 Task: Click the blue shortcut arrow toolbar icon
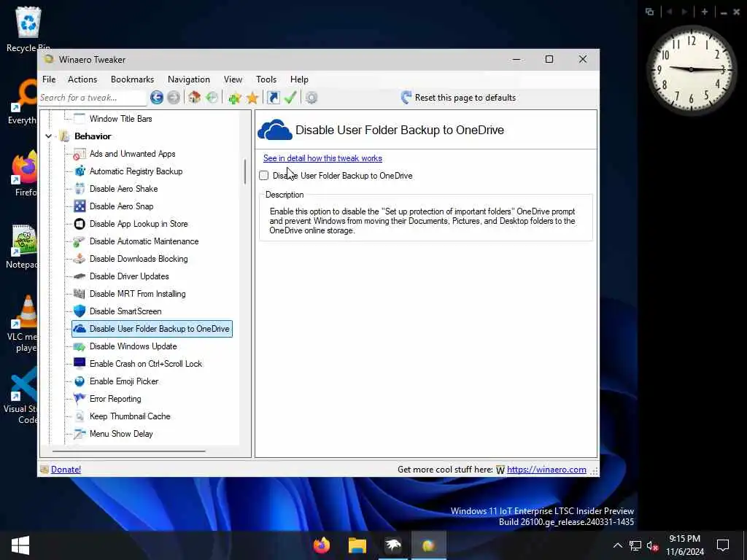(x=274, y=98)
